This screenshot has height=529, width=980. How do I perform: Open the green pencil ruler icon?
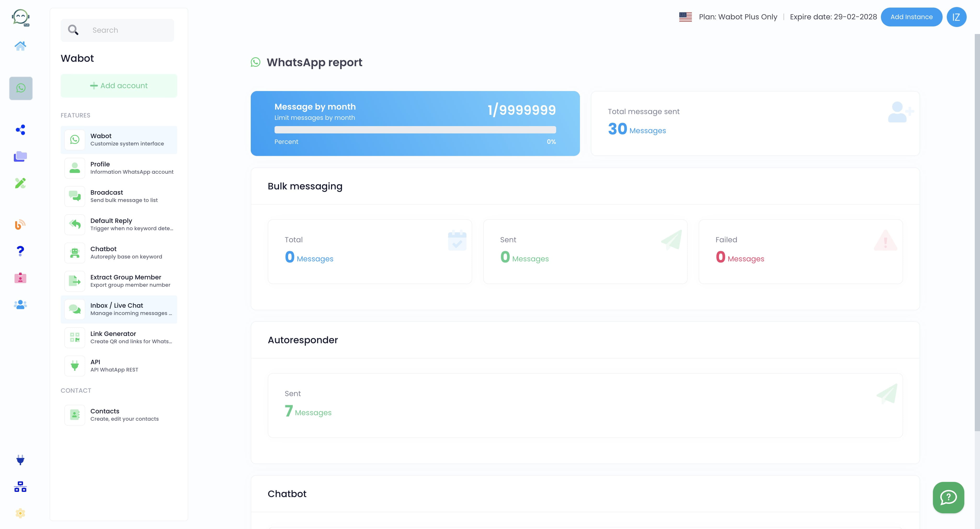21,183
